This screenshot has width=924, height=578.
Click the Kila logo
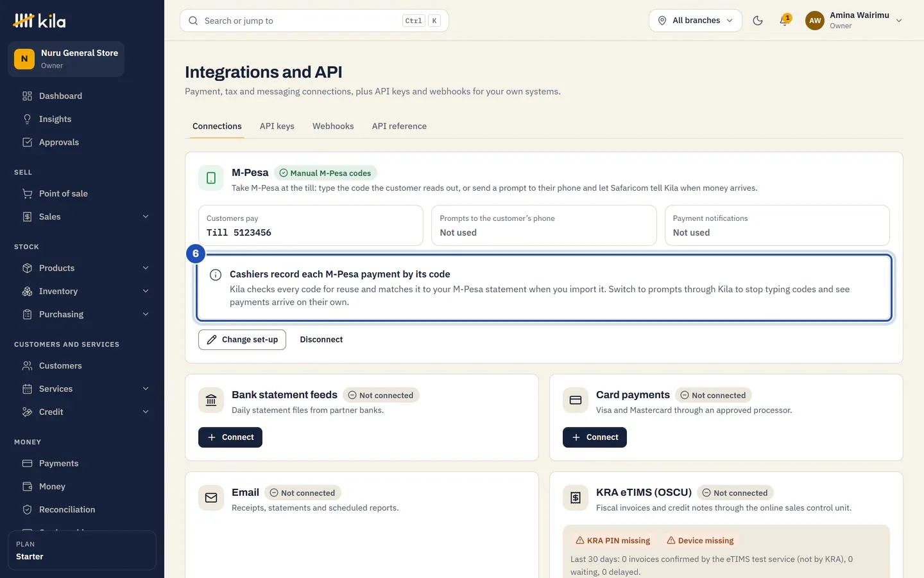(39, 21)
